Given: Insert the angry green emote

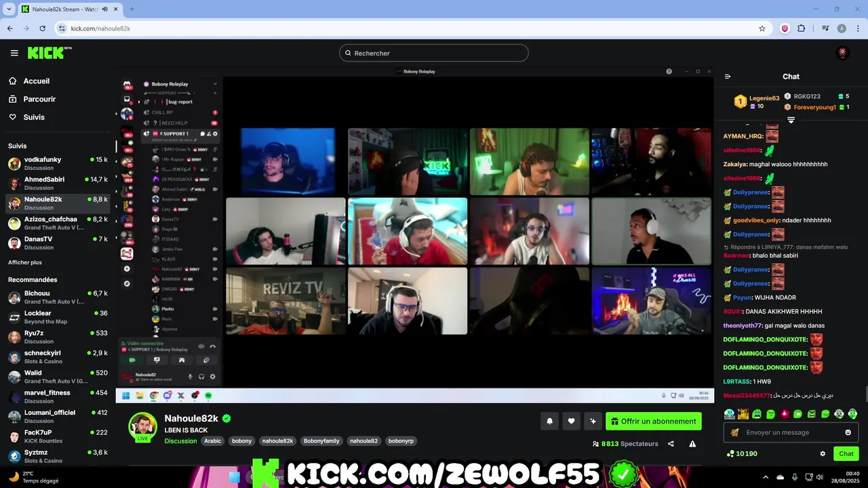Looking at the screenshot, I should (x=812, y=413).
